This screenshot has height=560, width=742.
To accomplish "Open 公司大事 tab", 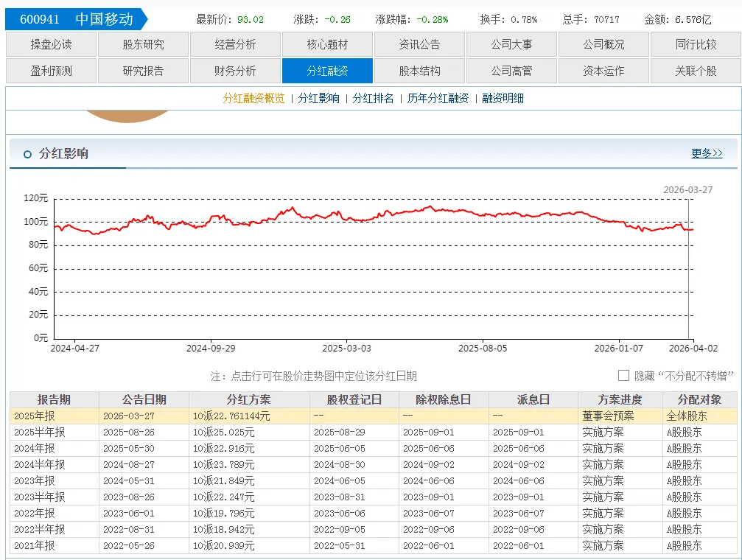I will pyautogui.click(x=511, y=44).
